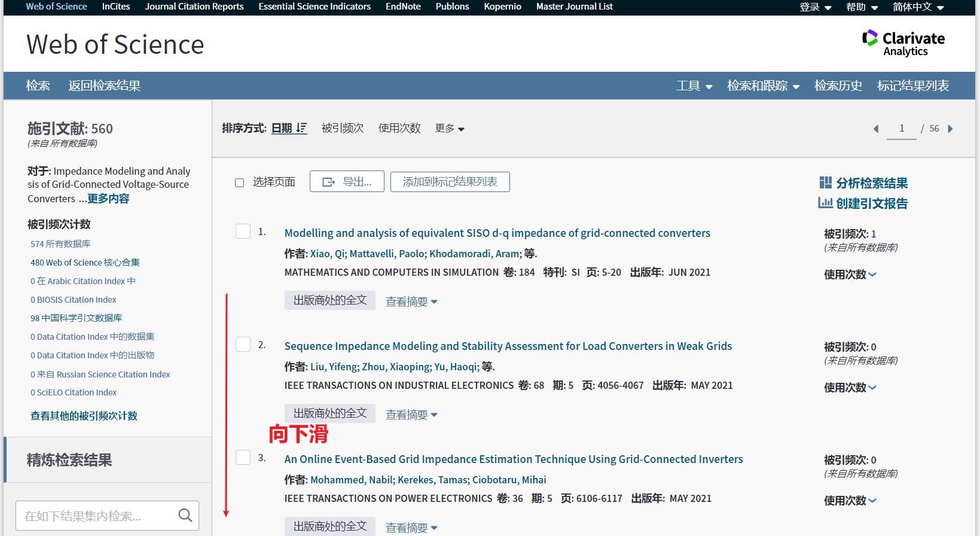Click 查看其他的被引频次计数 link
The width and height of the screenshot is (980, 536).
click(84, 416)
